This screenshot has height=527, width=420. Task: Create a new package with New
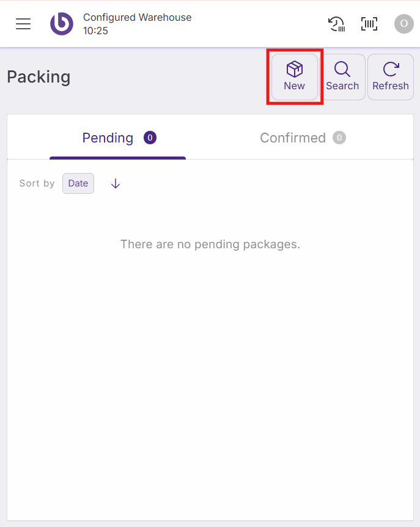click(295, 77)
